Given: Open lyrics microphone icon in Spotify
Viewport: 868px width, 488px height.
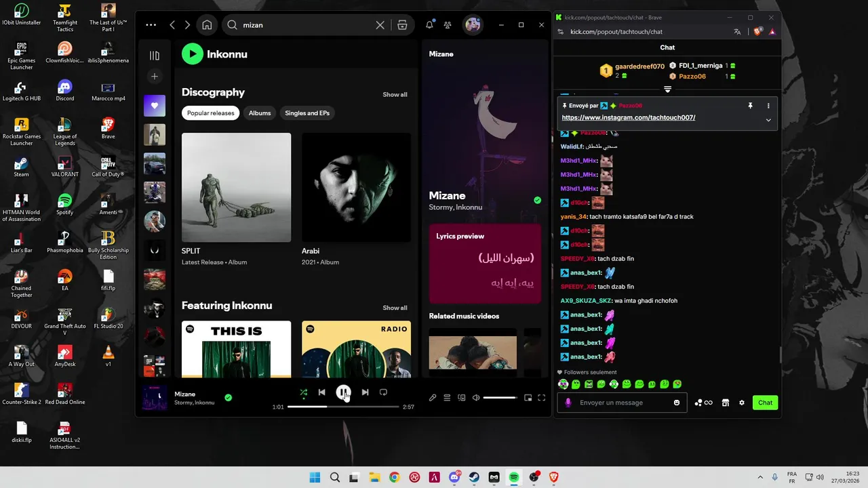Looking at the screenshot, I should 433,398.
